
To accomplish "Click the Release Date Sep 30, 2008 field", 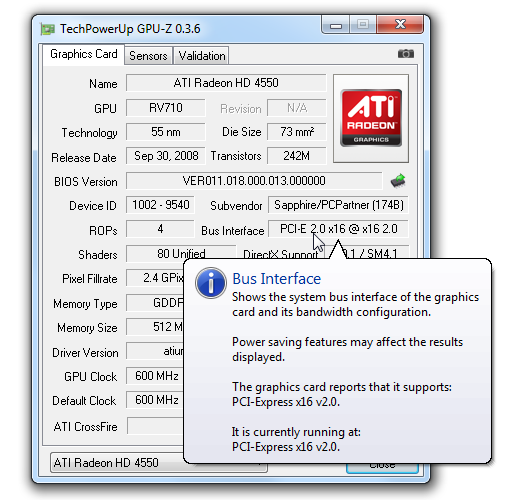I will click(166, 156).
